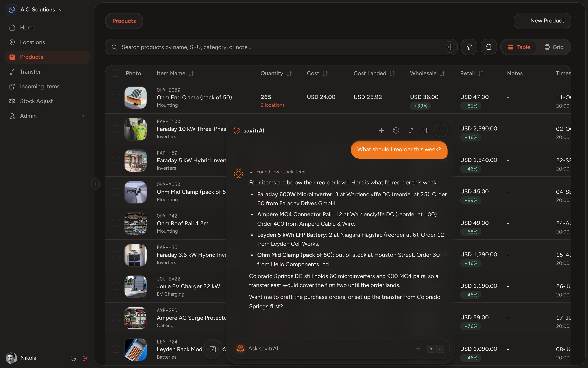
Task: Switch to Table view
Action: tap(519, 47)
